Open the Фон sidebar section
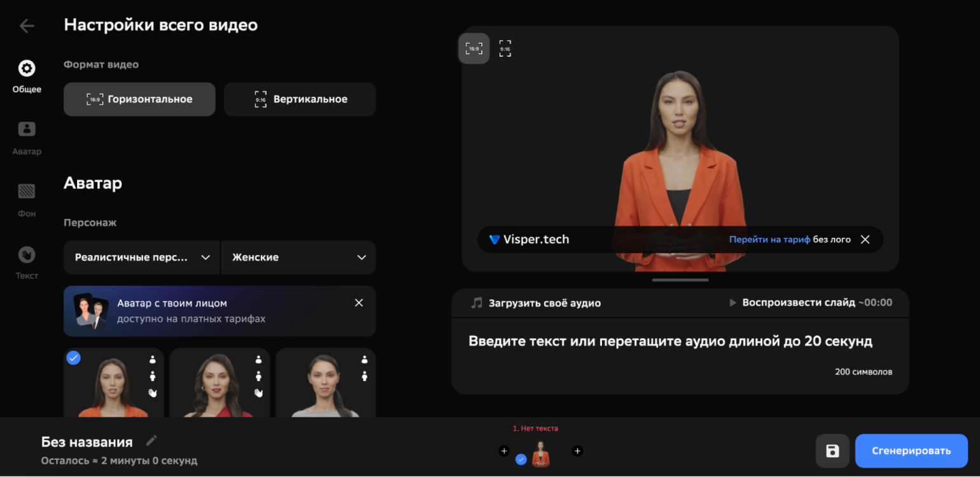This screenshot has height=477, width=980. click(27, 200)
